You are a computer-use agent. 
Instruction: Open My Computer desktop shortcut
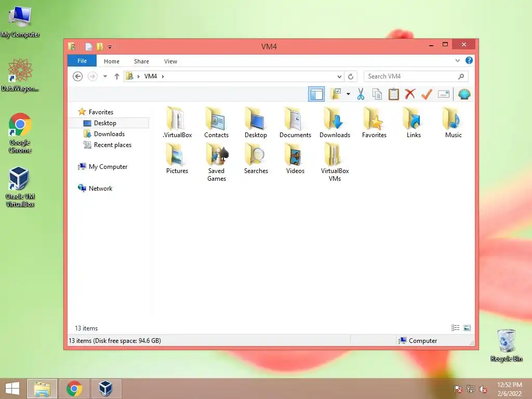coord(20,21)
